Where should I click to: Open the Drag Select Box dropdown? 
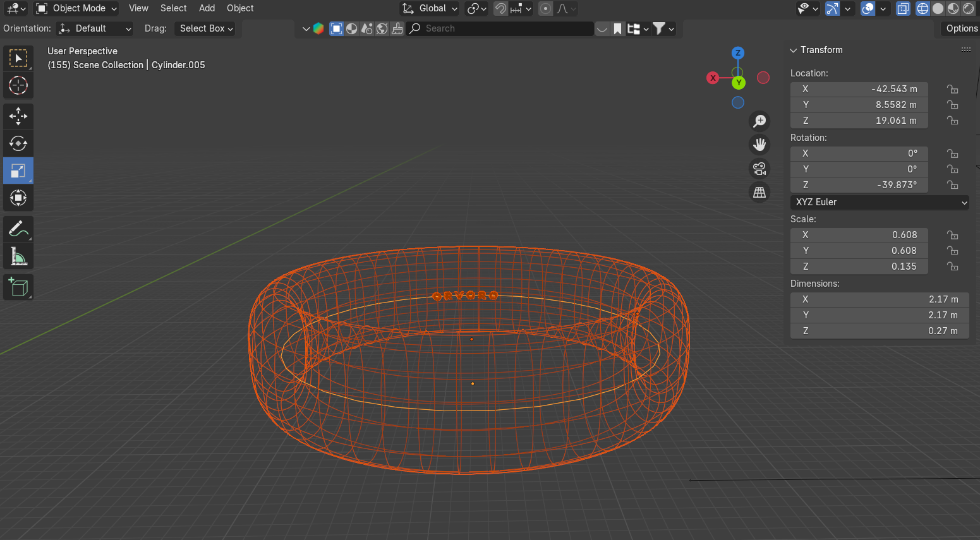tap(205, 28)
